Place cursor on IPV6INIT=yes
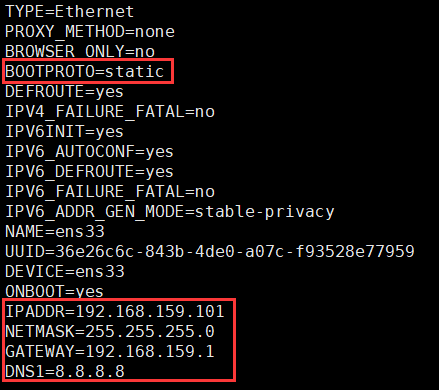This screenshot has width=439, height=390. (x=64, y=132)
